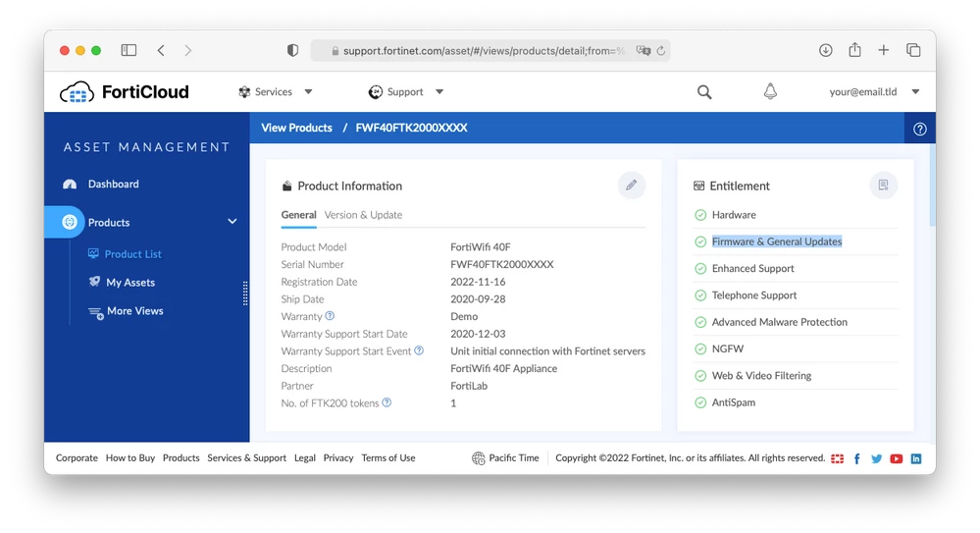Open Fortinet Facebook icon in footer
This screenshot has width=980, height=533.
(856, 458)
